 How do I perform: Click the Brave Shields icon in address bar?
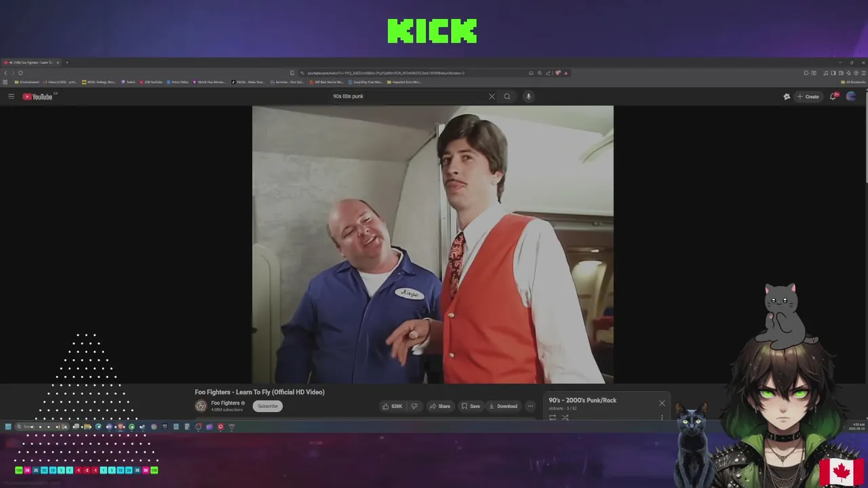557,73
